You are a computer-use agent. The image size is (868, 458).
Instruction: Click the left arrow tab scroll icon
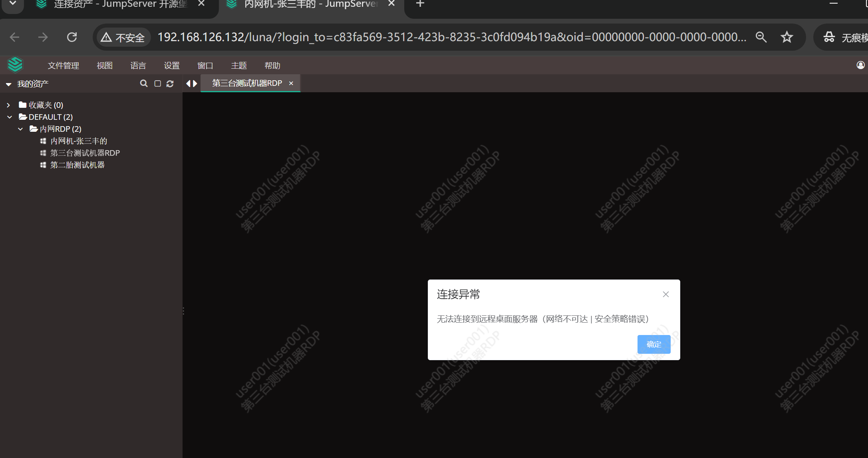point(188,83)
